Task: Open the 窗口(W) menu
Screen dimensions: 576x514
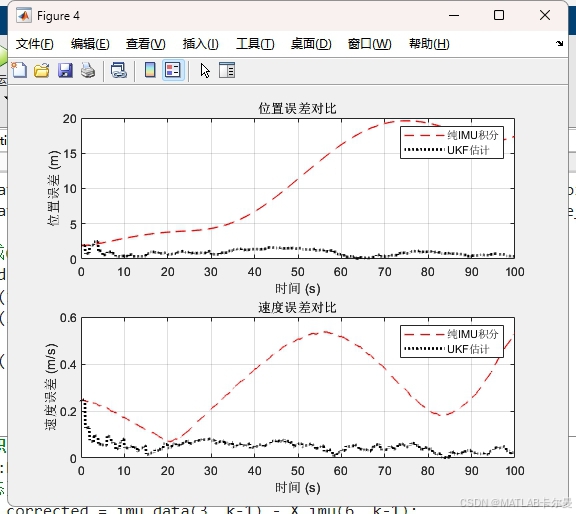Action: coord(370,44)
